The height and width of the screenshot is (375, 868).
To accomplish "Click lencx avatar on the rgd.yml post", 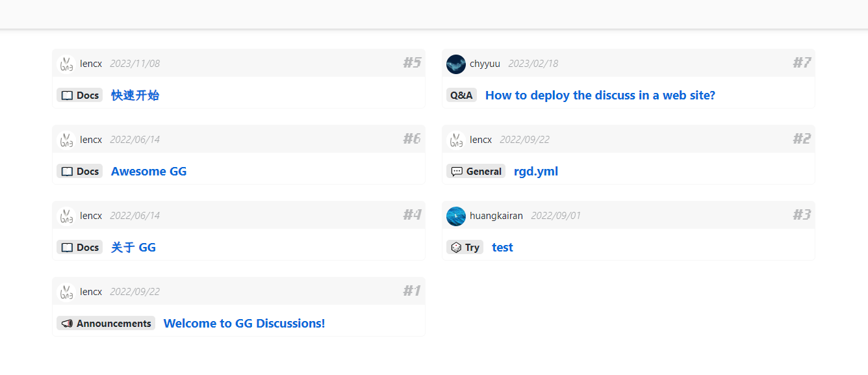I will pyautogui.click(x=456, y=140).
